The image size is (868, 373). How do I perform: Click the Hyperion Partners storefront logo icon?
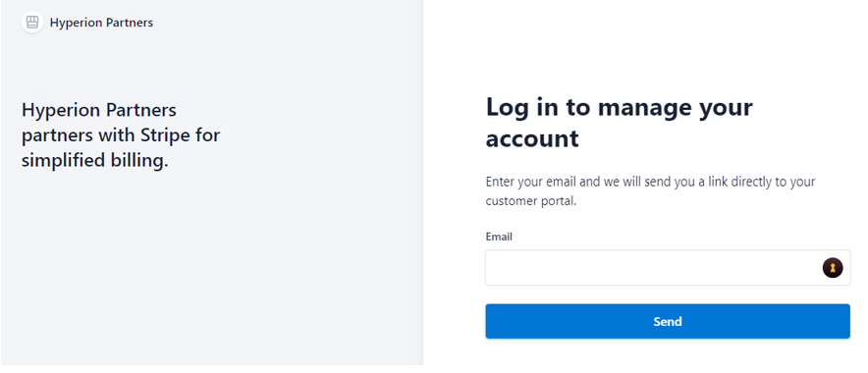coord(32,23)
